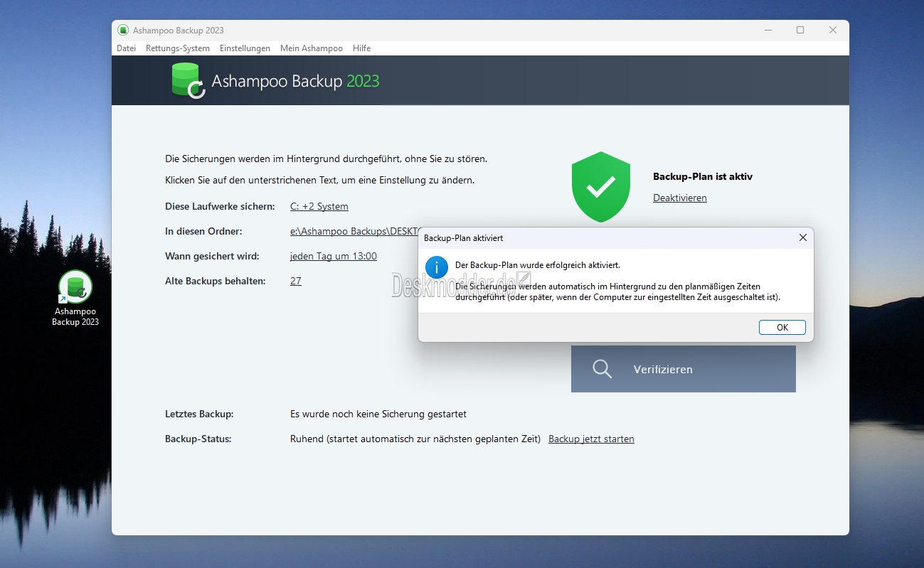Click 'Der Backup-Plan wurde erfolgreich aktiviert.' message
Screen dimensions: 924x568
point(538,265)
